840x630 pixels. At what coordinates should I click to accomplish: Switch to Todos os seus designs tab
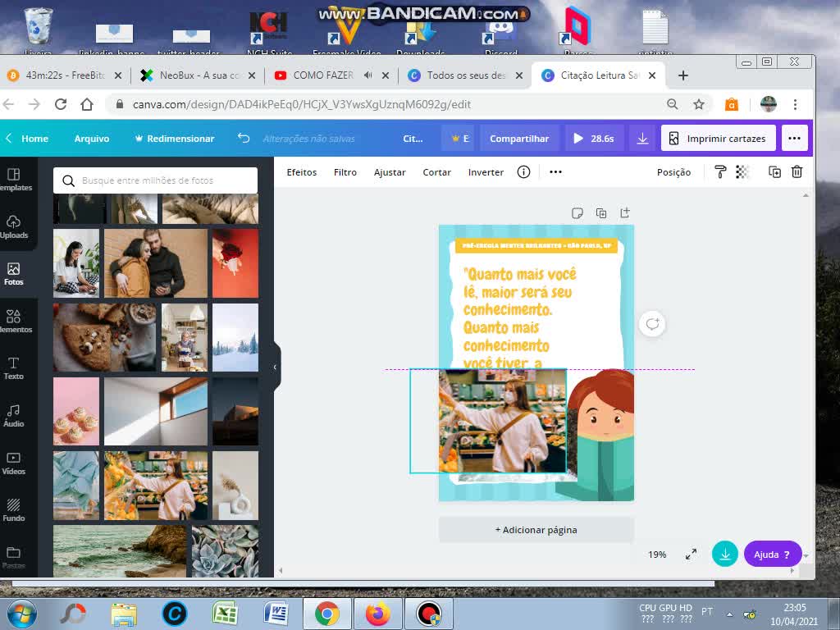coord(464,75)
